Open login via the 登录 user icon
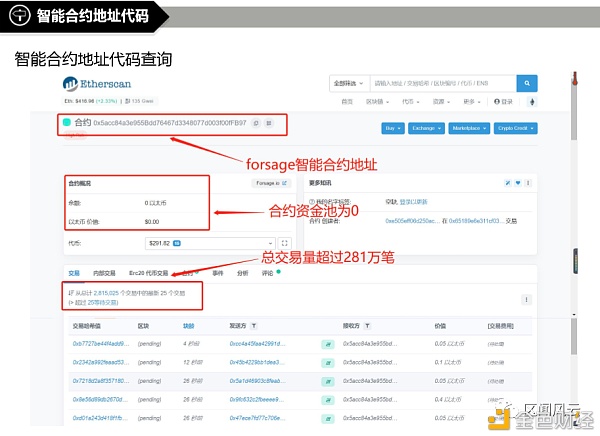This screenshot has height=436, width=600. [x=503, y=101]
